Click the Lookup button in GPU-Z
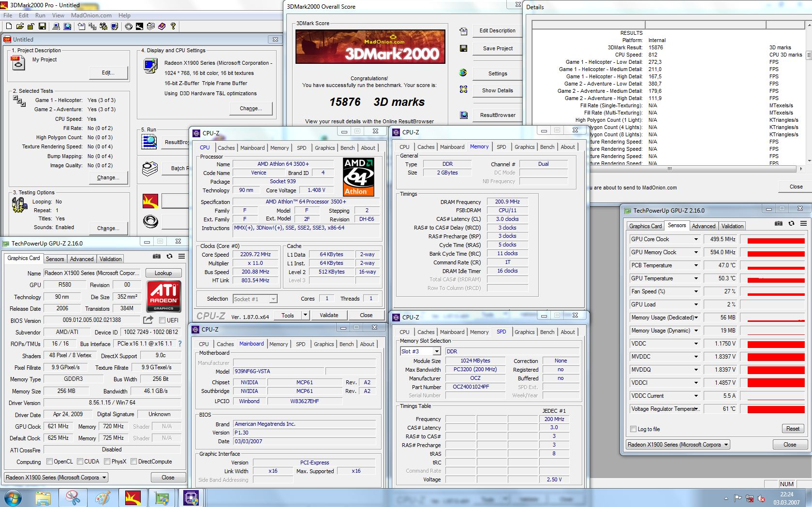This screenshot has height=507, width=812. tap(163, 273)
